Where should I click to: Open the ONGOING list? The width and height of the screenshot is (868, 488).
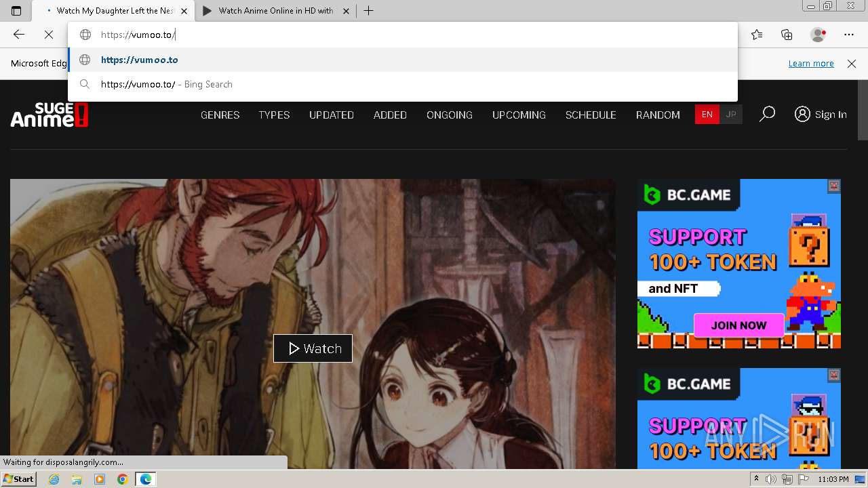[x=450, y=115]
